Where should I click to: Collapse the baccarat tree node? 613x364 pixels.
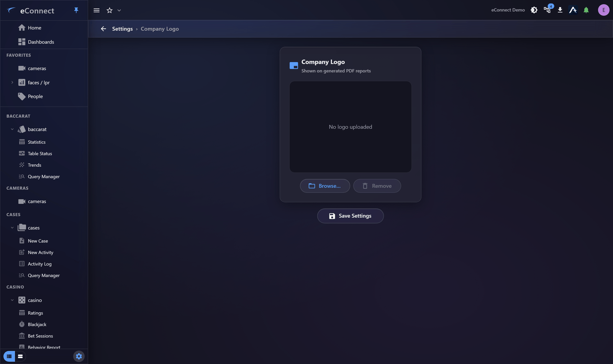pyautogui.click(x=12, y=129)
